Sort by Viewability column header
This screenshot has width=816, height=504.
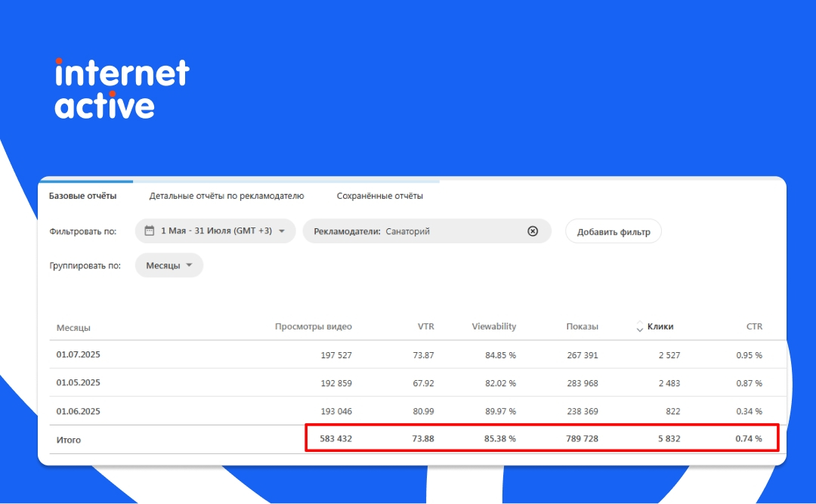pyautogui.click(x=494, y=326)
